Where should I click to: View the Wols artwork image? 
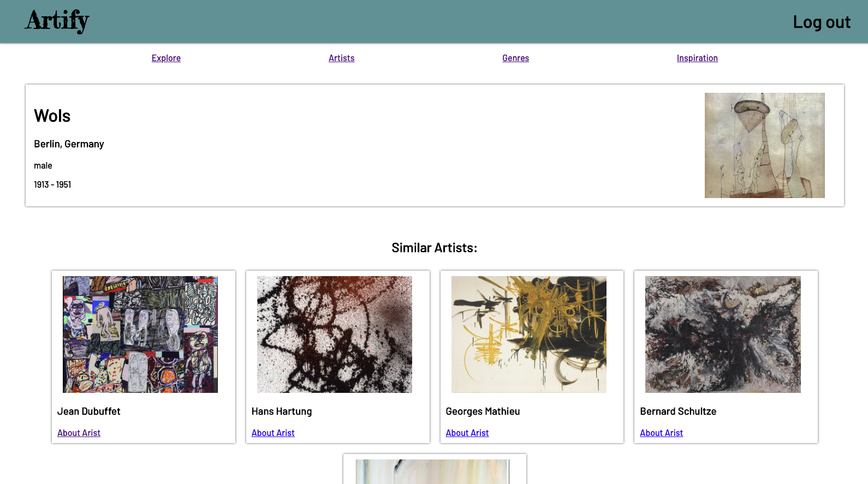click(x=764, y=145)
